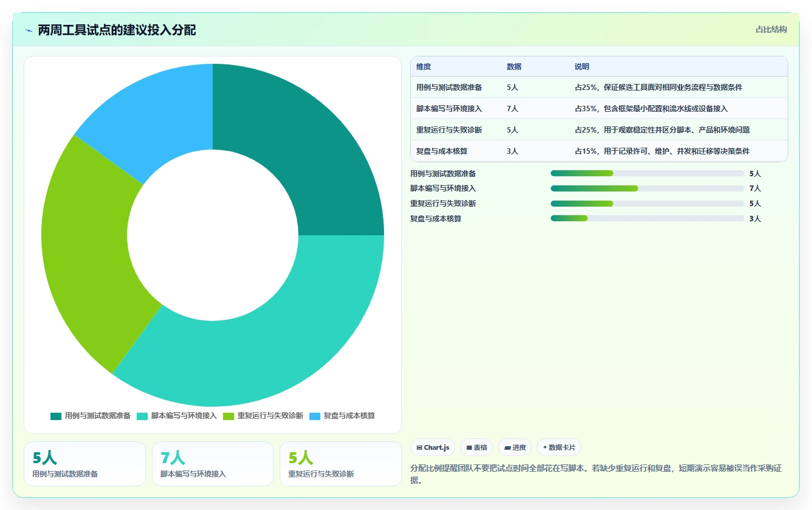Click the 维度 column header

pyautogui.click(x=424, y=67)
